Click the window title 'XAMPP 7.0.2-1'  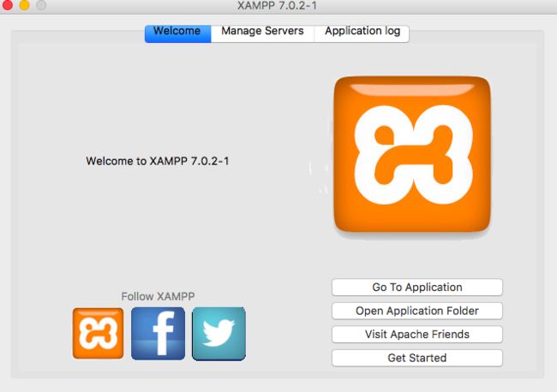pos(277,5)
